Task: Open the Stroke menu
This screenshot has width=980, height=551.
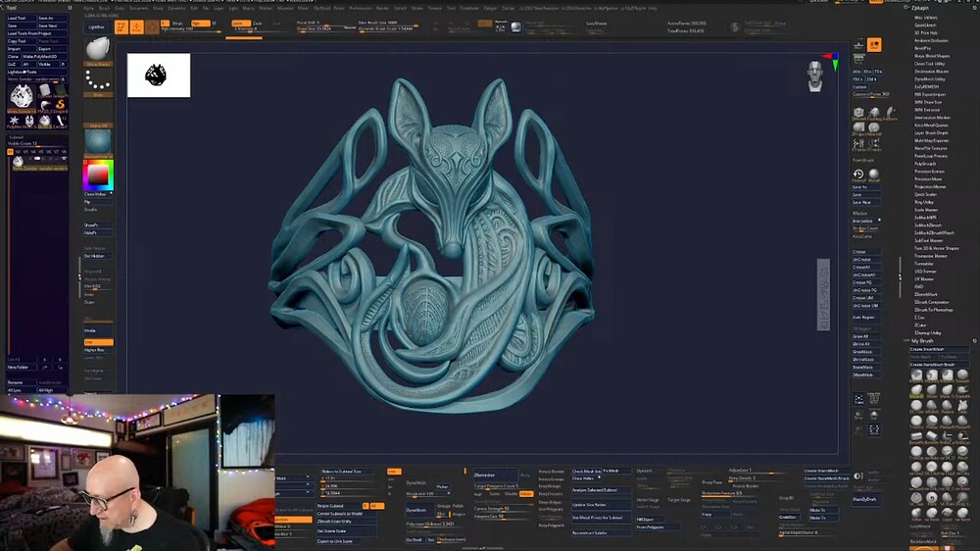Action: point(416,8)
